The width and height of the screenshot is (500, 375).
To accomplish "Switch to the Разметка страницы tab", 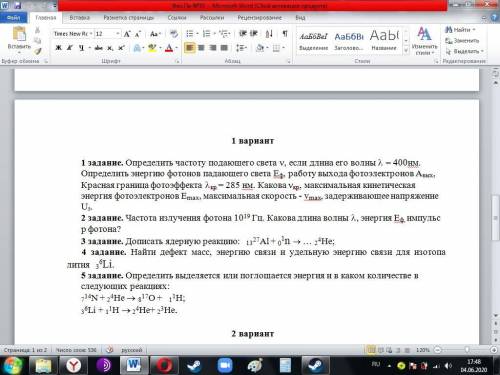I will coord(128,18).
